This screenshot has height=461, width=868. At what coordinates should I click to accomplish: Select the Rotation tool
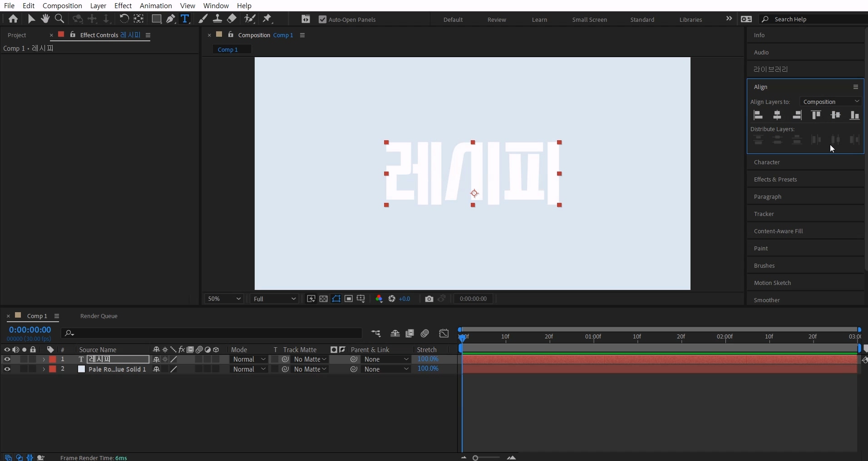point(124,19)
